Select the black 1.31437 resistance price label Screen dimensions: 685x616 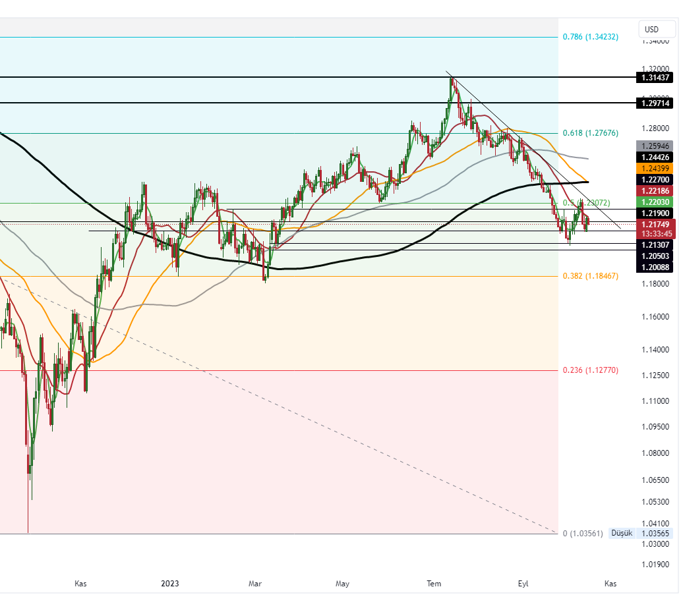(x=655, y=78)
